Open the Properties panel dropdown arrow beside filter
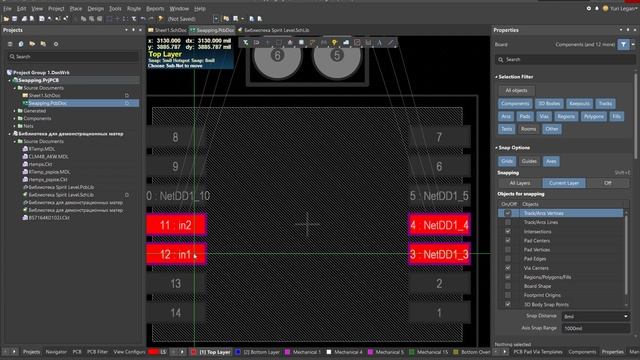The width and height of the screenshot is (640, 360). [633, 44]
